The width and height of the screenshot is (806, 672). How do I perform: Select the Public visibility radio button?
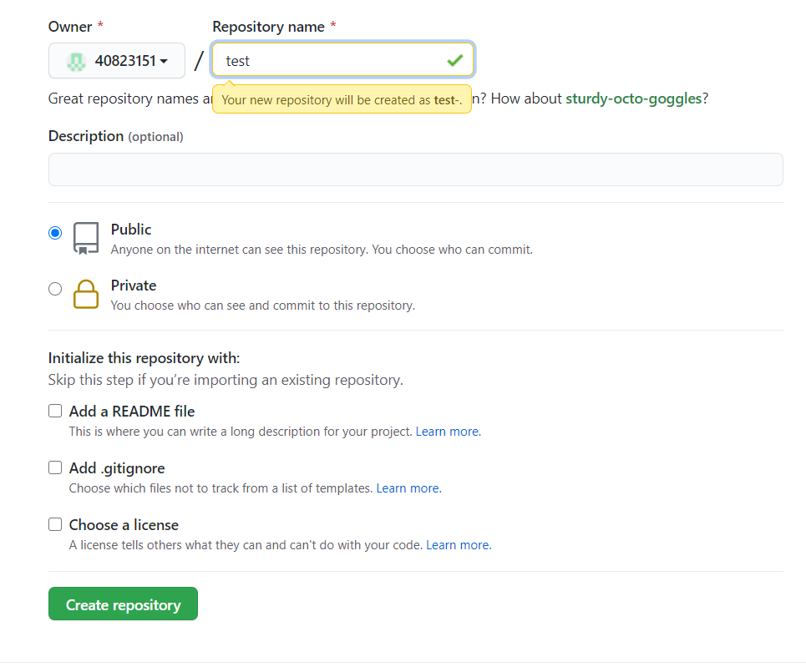pos(55,233)
